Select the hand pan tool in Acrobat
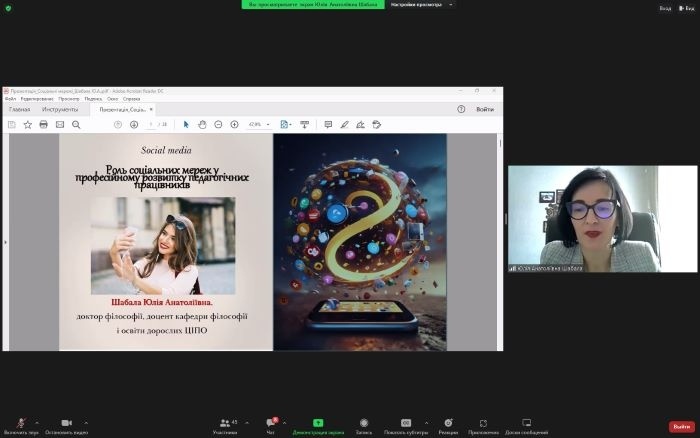This screenshot has width=700, height=438. pos(202,125)
